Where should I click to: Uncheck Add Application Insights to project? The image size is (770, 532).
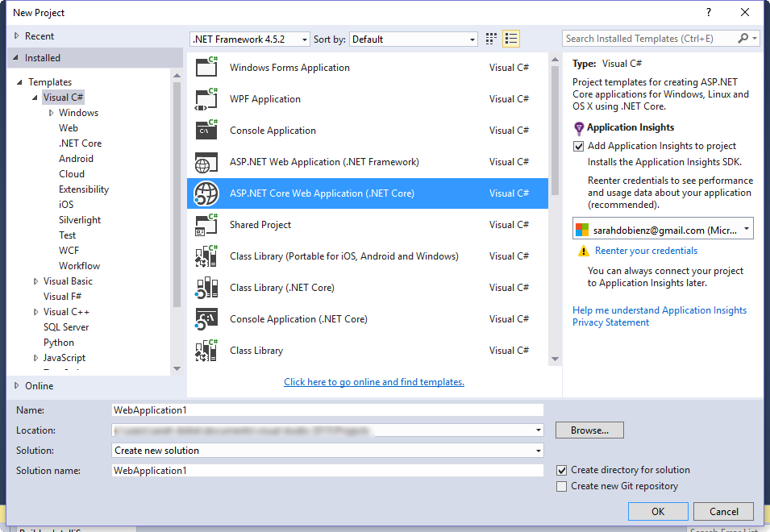coord(578,146)
